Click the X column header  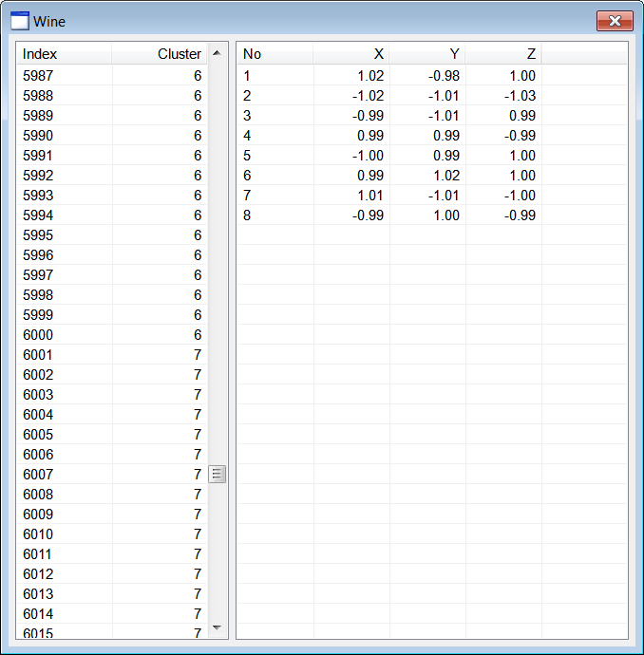point(351,53)
